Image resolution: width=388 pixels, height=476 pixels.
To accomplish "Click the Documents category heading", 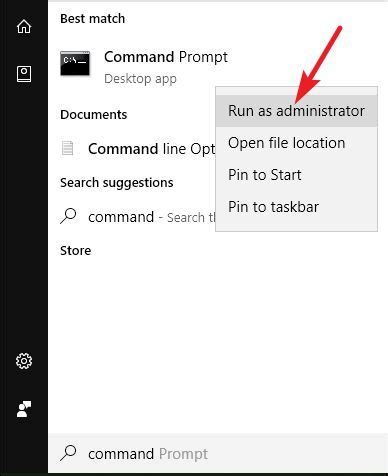I will [94, 115].
